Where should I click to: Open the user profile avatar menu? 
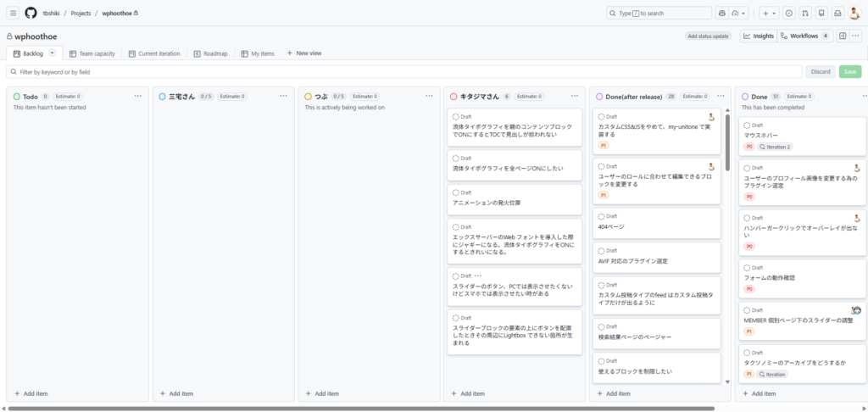854,13
